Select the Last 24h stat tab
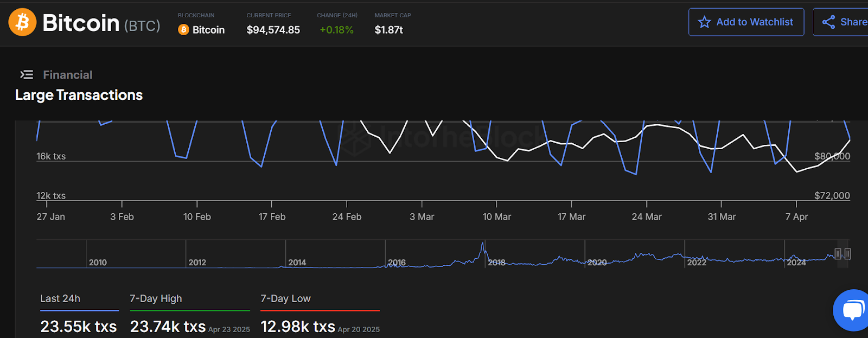The height and width of the screenshot is (338, 868). (60, 299)
